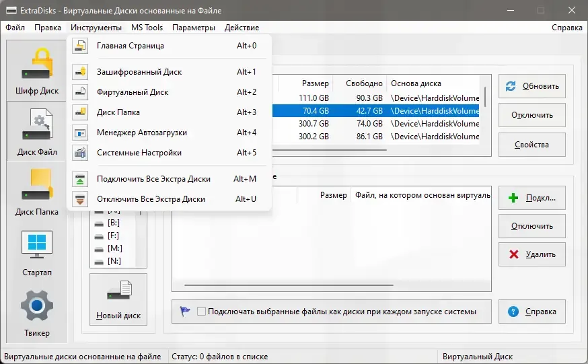The height and width of the screenshot is (364, 588).
Task: Select the row with 300.7 GB size
Action: click(376, 124)
